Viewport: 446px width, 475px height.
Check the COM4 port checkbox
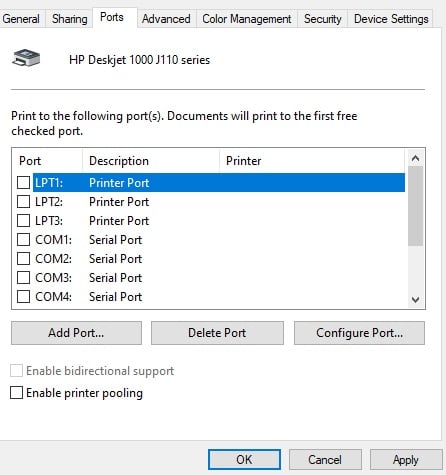(x=23, y=296)
